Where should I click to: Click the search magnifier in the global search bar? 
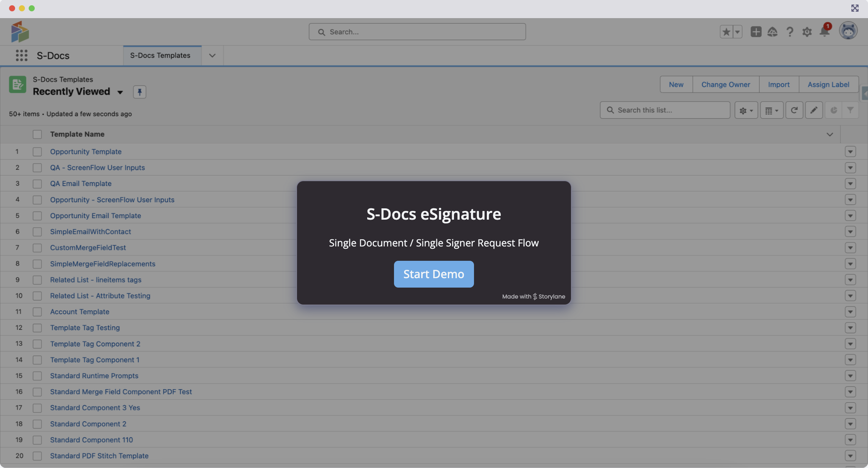point(322,32)
